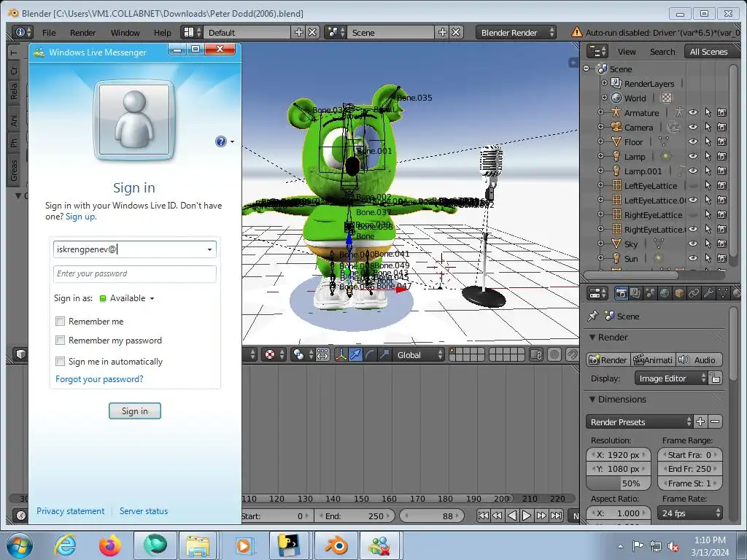This screenshot has height=560, width=747.
Task: Select the Rotate manipulator arc icon
Action: pyautogui.click(x=370, y=355)
